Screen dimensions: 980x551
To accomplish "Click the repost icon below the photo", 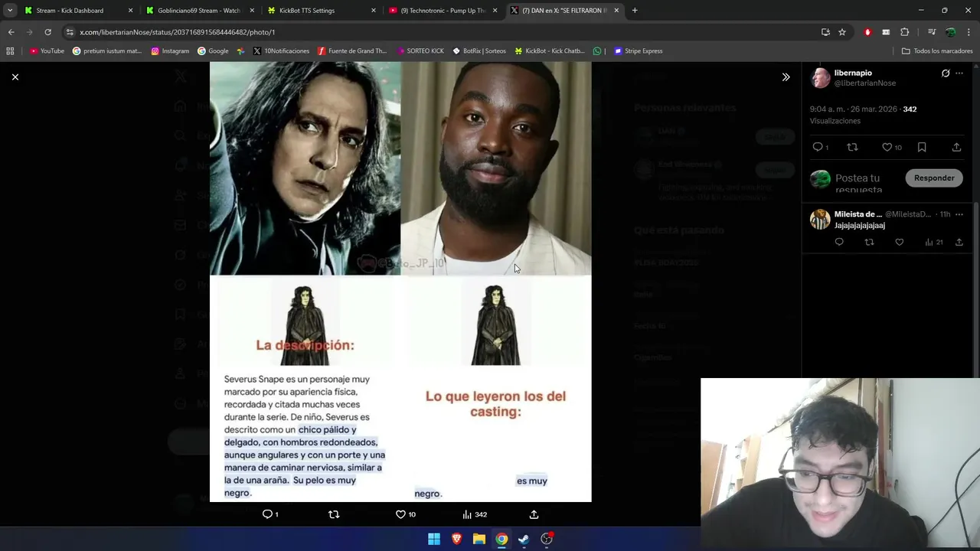I will [334, 514].
